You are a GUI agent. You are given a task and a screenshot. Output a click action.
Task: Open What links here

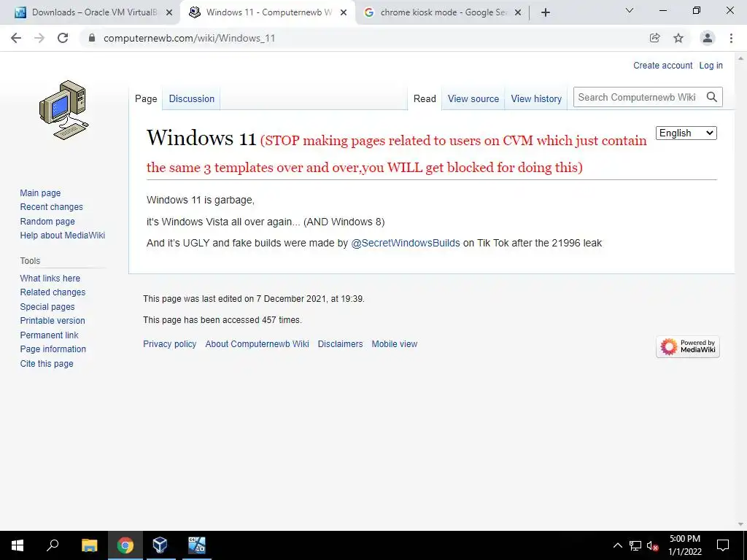coord(50,278)
